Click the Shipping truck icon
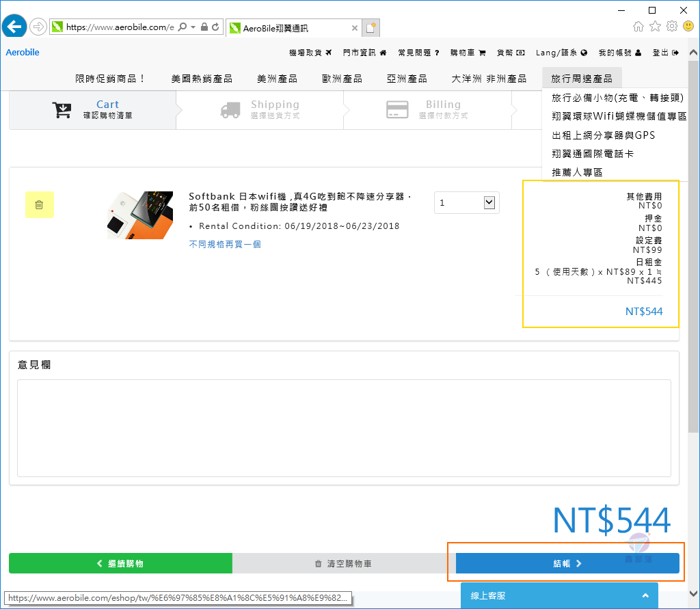Image resolution: width=700 pixels, height=609 pixels. click(230, 110)
